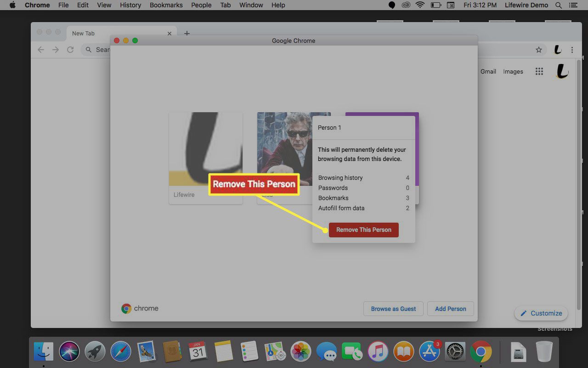Image resolution: width=588 pixels, height=368 pixels.
Task: Open the Window menu
Action: pyautogui.click(x=251, y=5)
